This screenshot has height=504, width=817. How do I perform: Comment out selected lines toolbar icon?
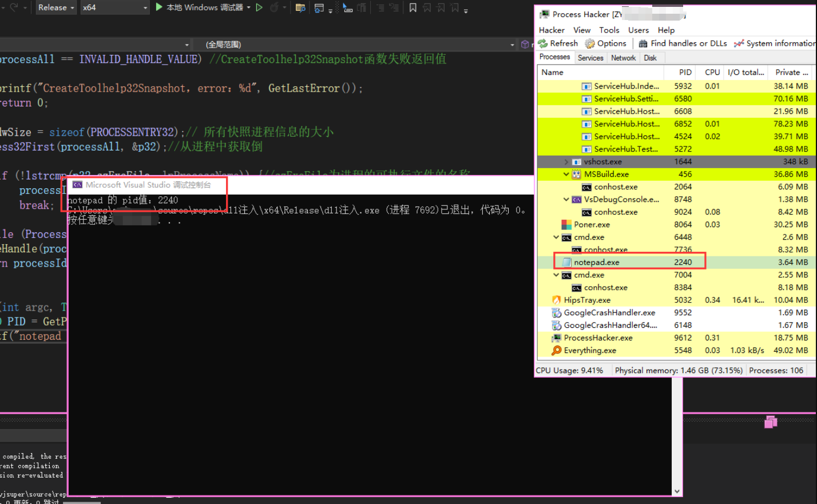coord(380,7)
